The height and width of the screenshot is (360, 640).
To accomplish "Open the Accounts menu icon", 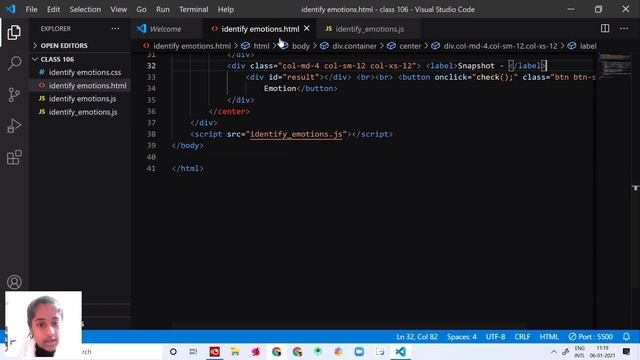I will click(x=14, y=282).
